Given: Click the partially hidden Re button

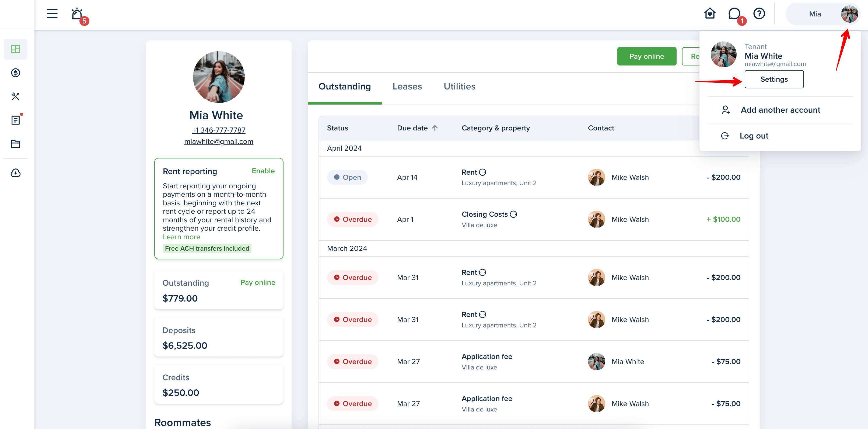Looking at the screenshot, I should [x=691, y=56].
